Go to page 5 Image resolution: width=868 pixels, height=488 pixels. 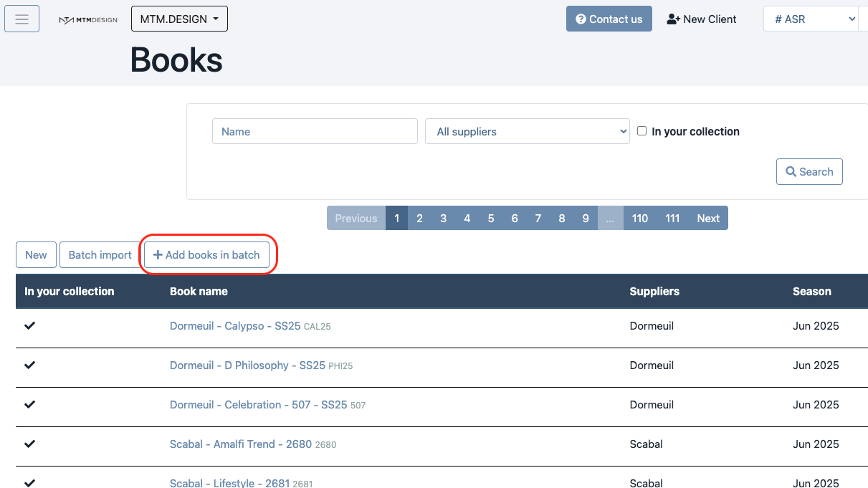point(490,218)
